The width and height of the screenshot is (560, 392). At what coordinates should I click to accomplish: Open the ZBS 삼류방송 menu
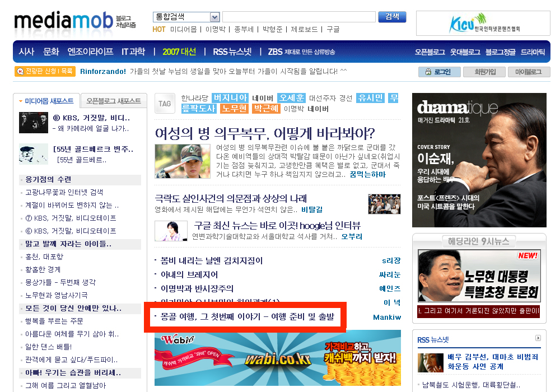[301, 52]
